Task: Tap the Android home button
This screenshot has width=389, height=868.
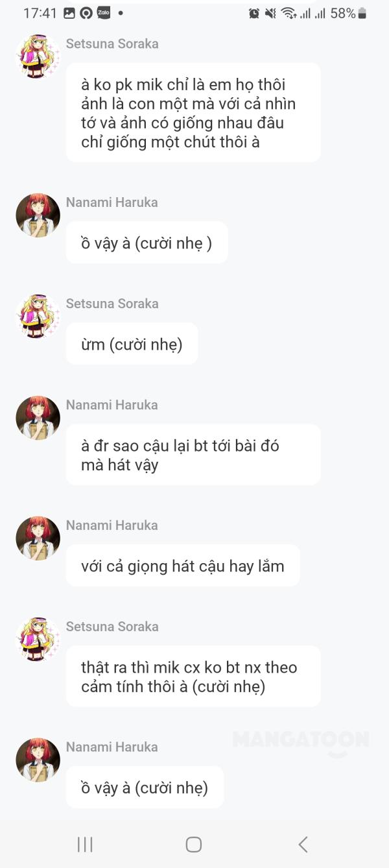Action: pos(194,844)
